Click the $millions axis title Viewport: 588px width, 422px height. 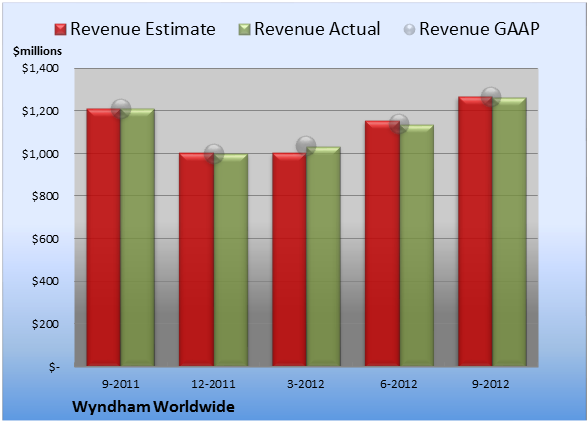pos(38,51)
